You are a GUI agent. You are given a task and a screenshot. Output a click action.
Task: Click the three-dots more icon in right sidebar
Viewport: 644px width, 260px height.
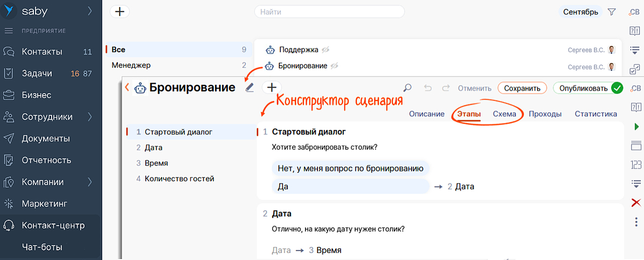(636, 222)
